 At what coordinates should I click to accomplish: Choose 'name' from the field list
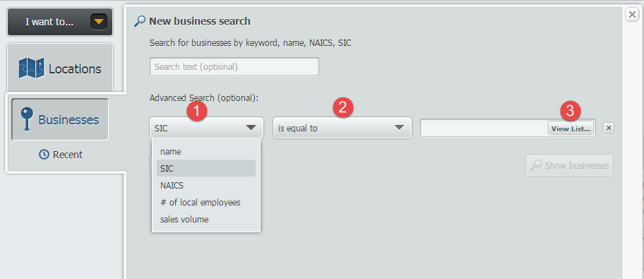[206, 151]
